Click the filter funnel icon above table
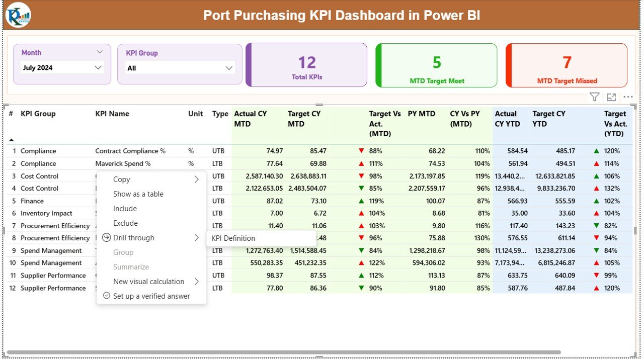The width and height of the screenshot is (644, 359). 594,97
